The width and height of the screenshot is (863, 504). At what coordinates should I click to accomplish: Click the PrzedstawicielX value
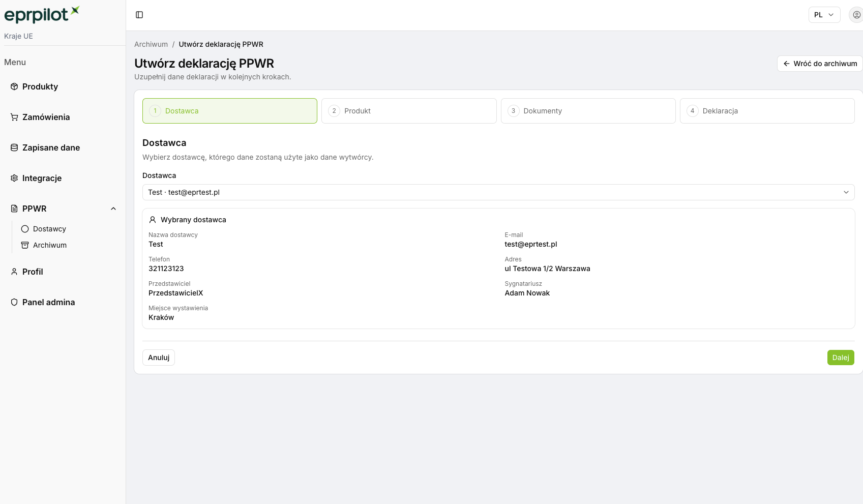click(176, 293)
